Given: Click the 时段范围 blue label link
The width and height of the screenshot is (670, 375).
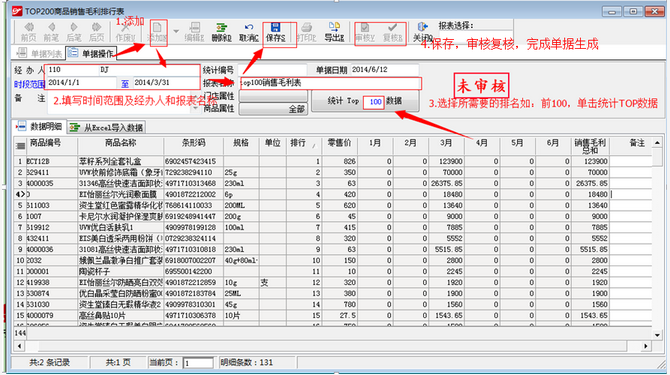Looking at the screenshot, I should click(29, 84).
